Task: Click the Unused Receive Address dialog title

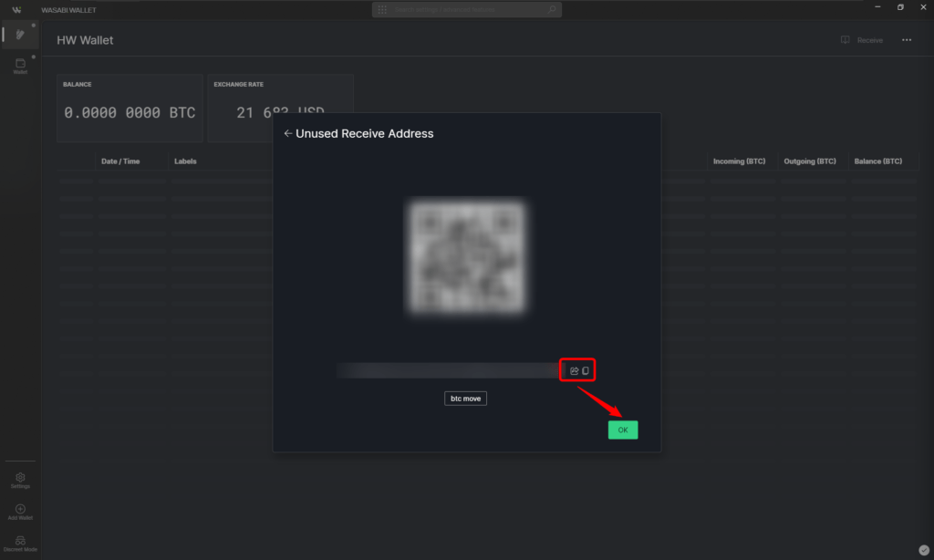Action: click(x=365, y=133)
